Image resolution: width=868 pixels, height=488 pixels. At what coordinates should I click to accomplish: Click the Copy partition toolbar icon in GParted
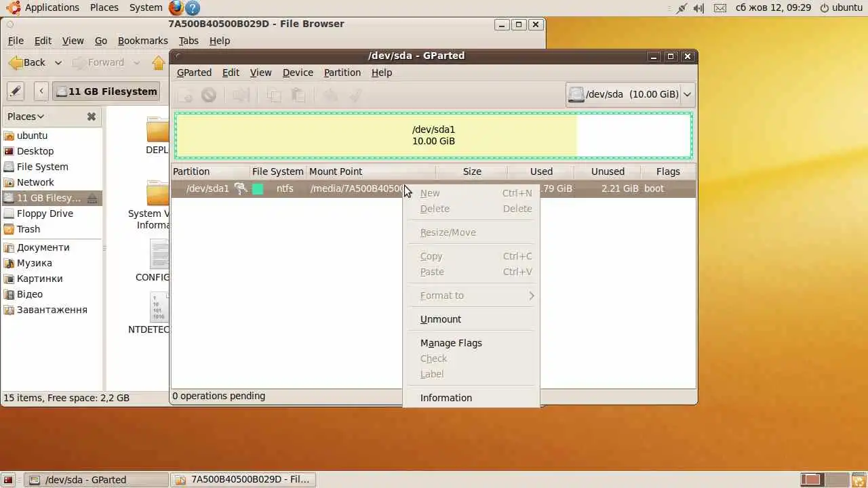(274, 95)
